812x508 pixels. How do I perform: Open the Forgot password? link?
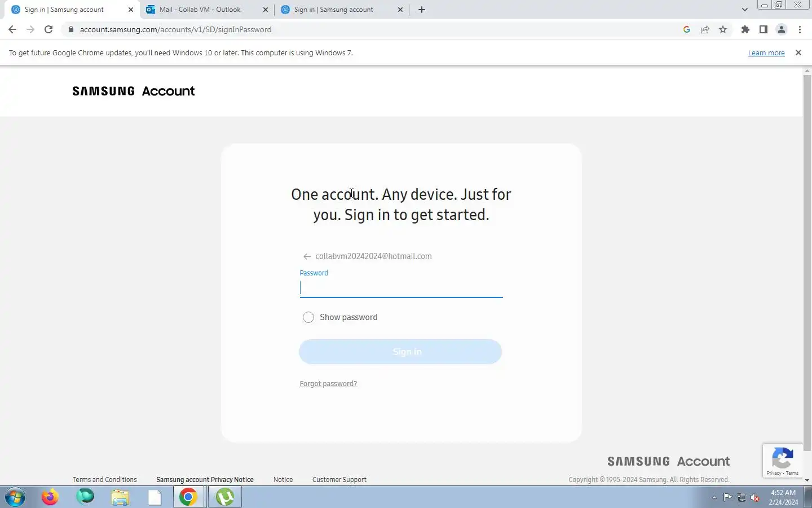coord(328,384)
